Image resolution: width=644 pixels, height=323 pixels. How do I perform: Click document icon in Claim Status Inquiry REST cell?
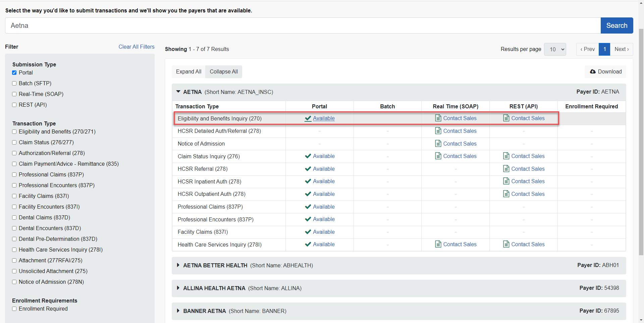(506, 156)
